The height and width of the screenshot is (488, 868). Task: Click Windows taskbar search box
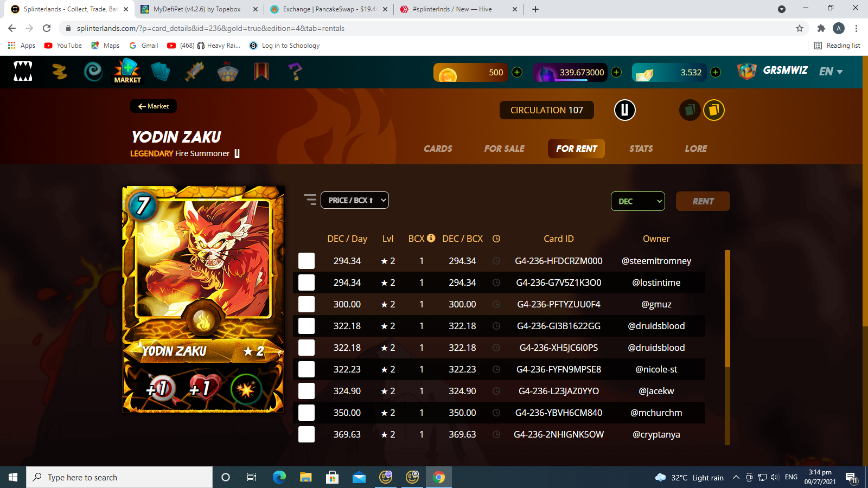pos(119,477)
